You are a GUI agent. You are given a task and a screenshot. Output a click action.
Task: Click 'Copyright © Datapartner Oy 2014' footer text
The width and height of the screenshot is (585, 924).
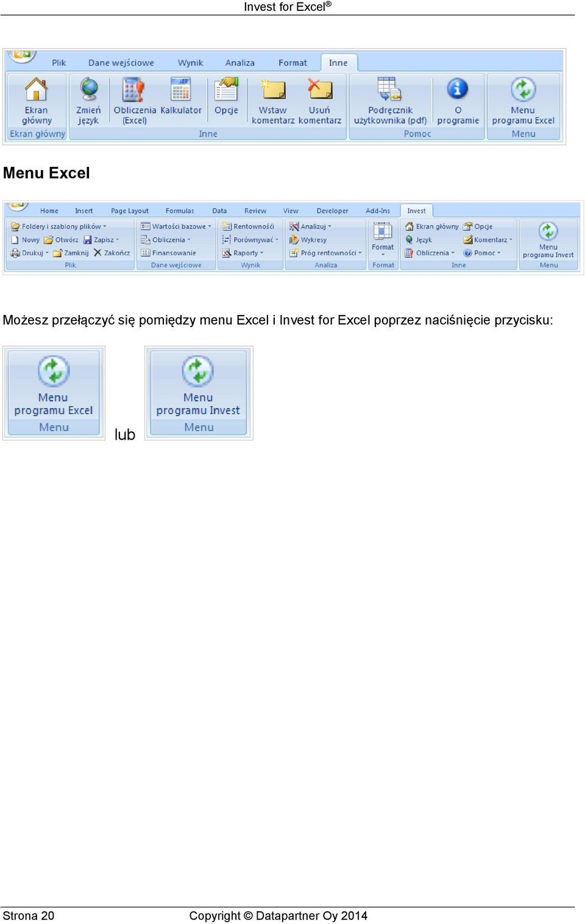coord(278,915)
